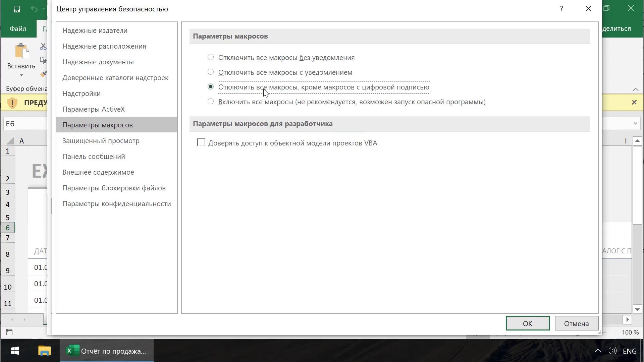Click the 'Вставить' paste icon
This screenshot has height=362, width=644.
[22, 51]
